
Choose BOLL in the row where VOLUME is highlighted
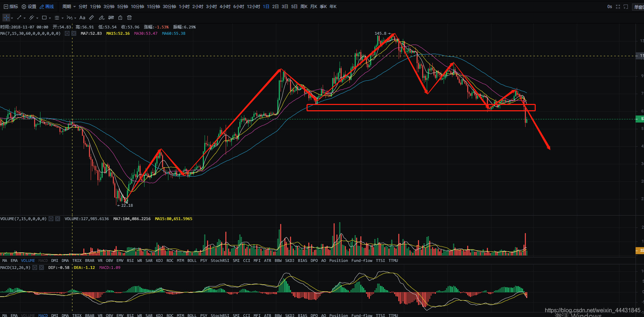click(192, 260)
